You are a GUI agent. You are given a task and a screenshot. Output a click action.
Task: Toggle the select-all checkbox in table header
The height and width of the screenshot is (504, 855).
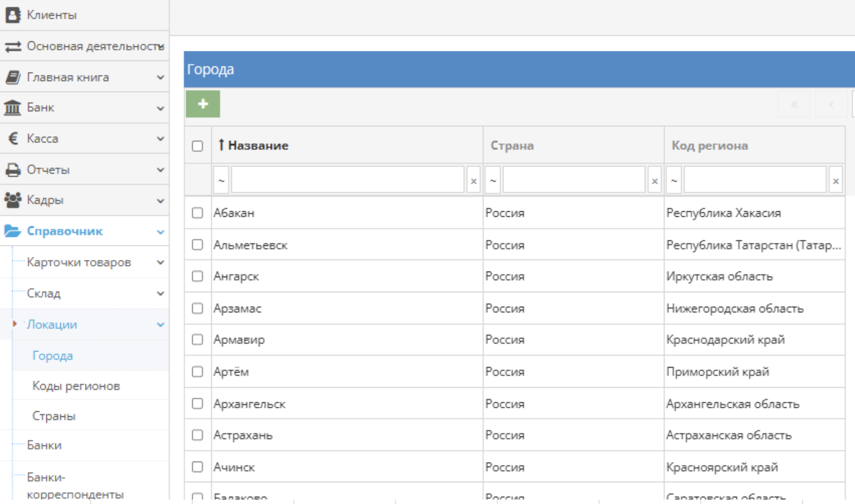click(x=197, y=146)
